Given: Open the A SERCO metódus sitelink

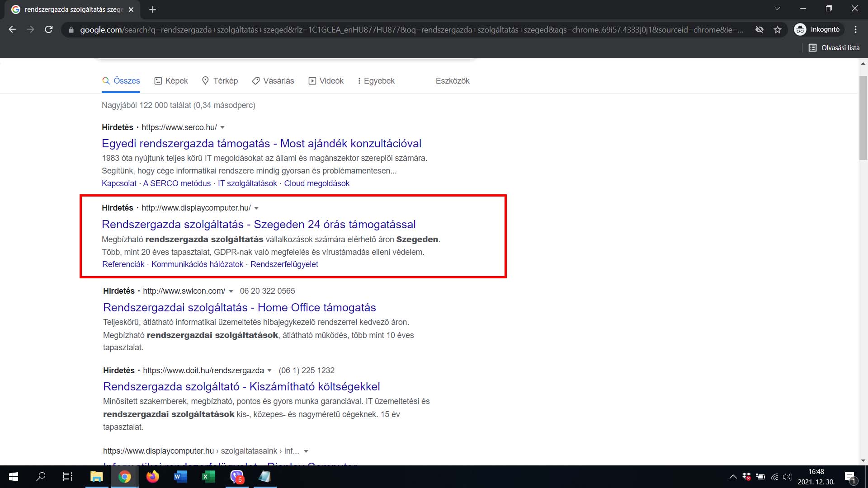Looking at the screenshot, I should [x=177, y=183].
